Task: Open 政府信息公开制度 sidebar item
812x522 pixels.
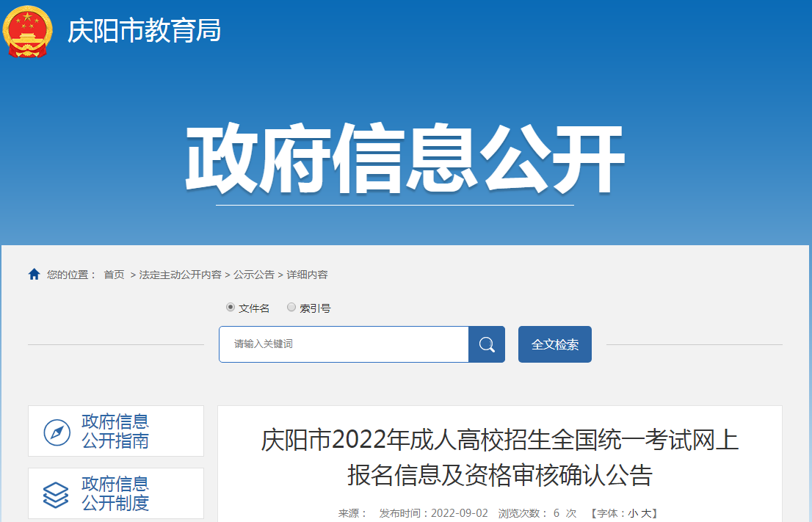Action: (x=116, y=493)
